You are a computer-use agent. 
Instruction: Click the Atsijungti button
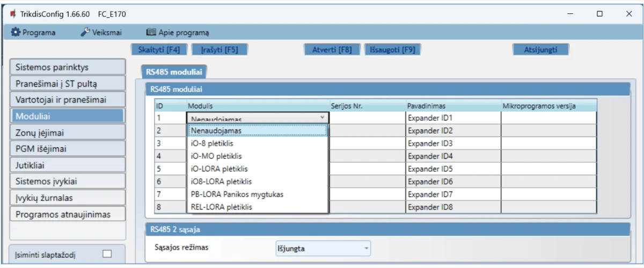(x=540, y=50)
